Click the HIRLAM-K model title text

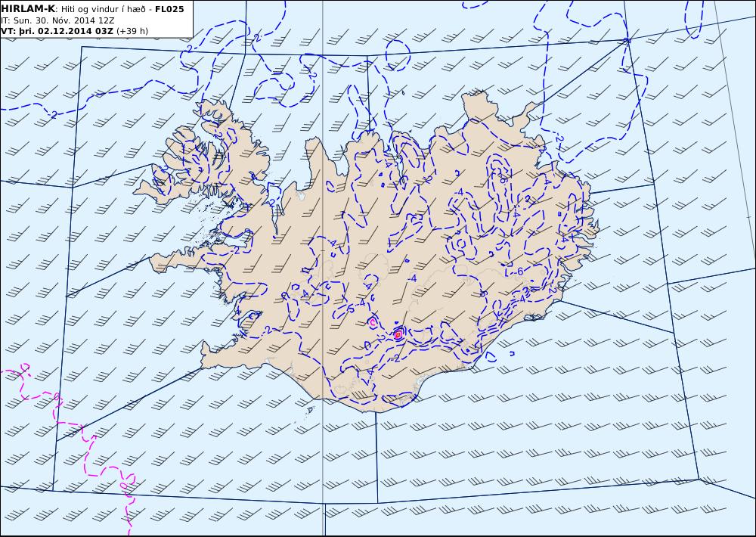28,9
